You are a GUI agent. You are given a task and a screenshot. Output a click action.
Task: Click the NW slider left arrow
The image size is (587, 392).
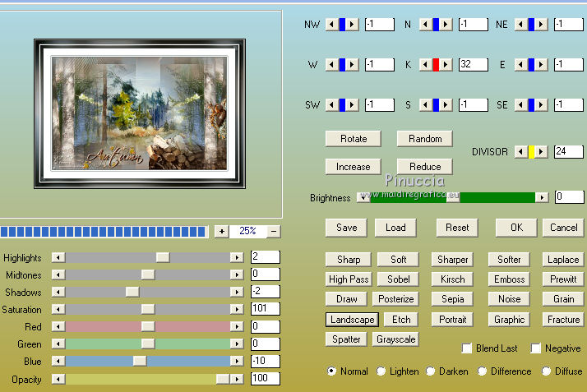(x=331, y=25)
